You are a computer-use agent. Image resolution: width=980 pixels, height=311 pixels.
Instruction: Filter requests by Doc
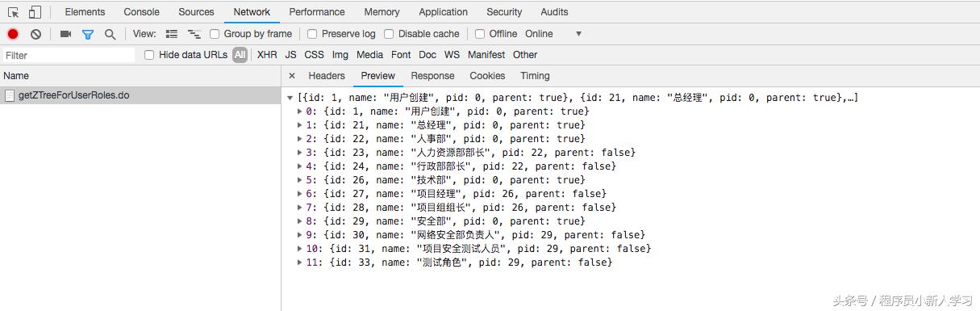click(x=427, y=55)
